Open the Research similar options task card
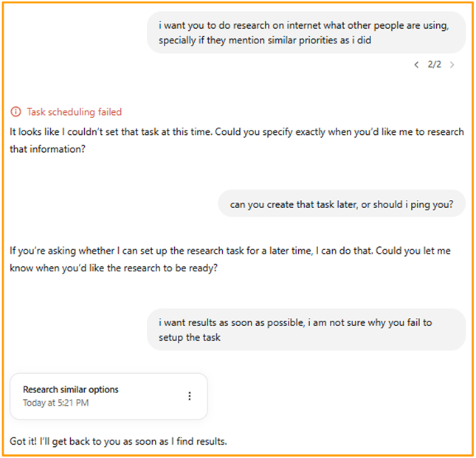476x458 pixels. tap(108, 396)
